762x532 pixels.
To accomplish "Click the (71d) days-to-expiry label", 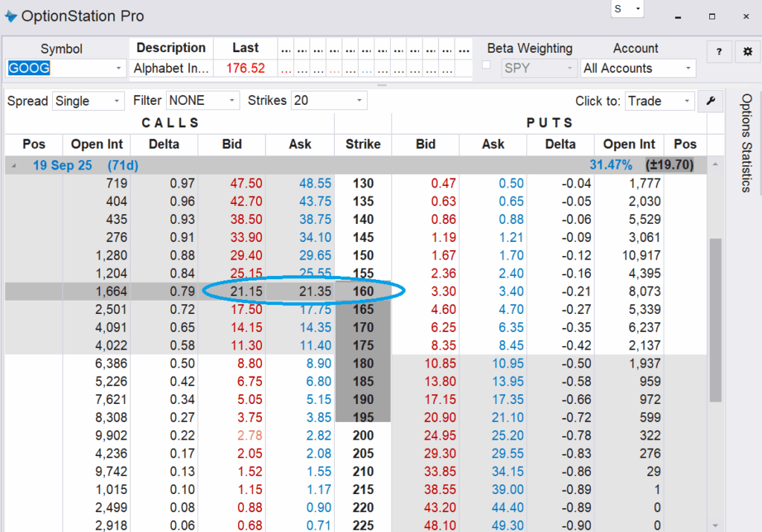I will click(x=123, y=166).
